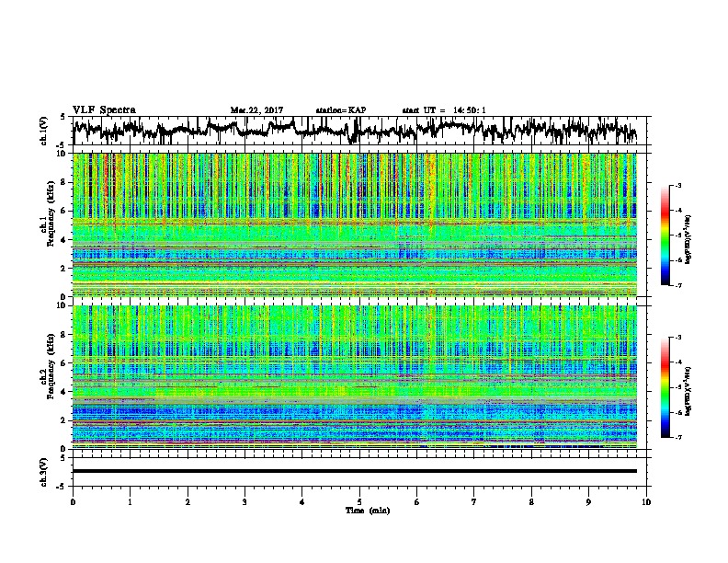Click the '-7' tick on ch.1 colorbar
This screenshot has width=728, height=563.
tap(678, 285)
